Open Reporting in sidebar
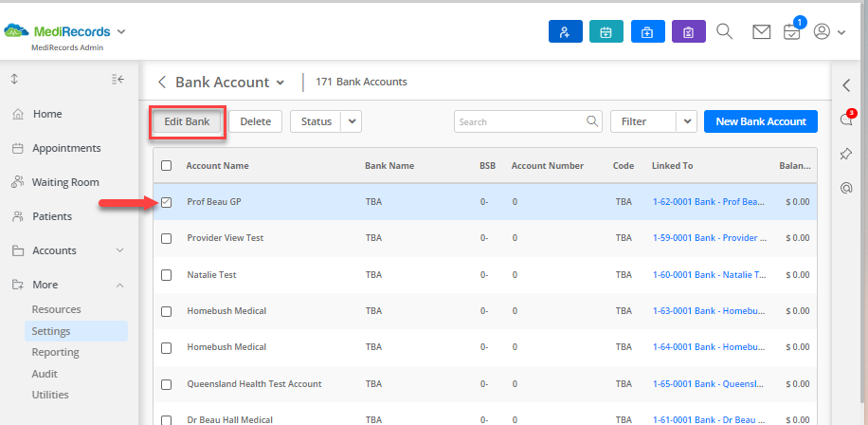868x425 pixels. point(55,352)
